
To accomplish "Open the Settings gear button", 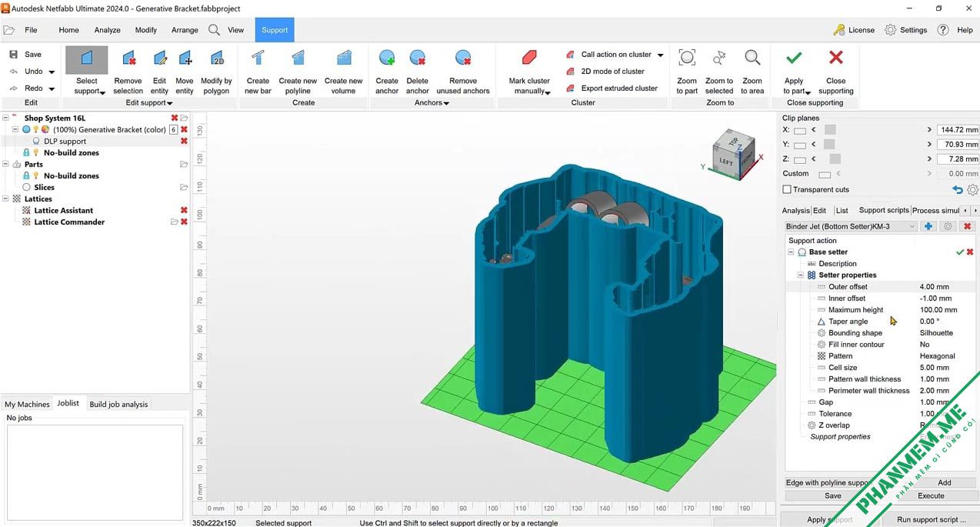I will (x=905, y=30).
